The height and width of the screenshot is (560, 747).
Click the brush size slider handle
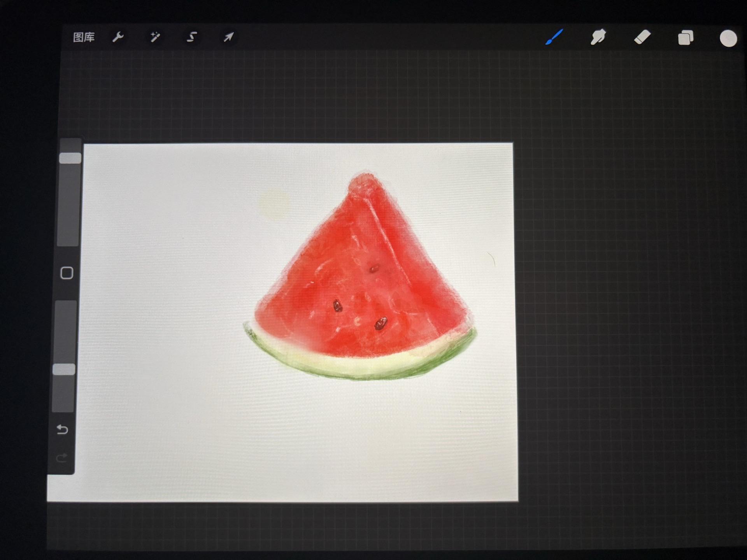point(70,158)
